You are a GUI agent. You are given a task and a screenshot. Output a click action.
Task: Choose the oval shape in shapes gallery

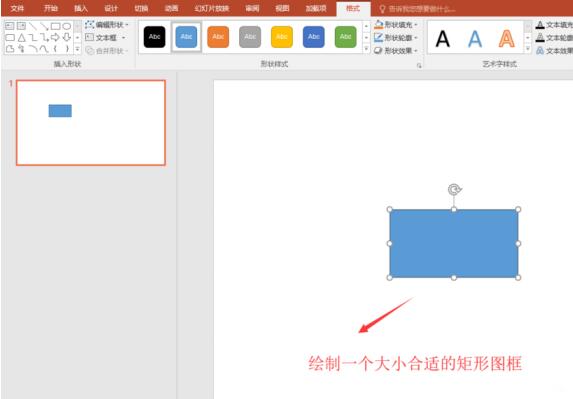67,26
